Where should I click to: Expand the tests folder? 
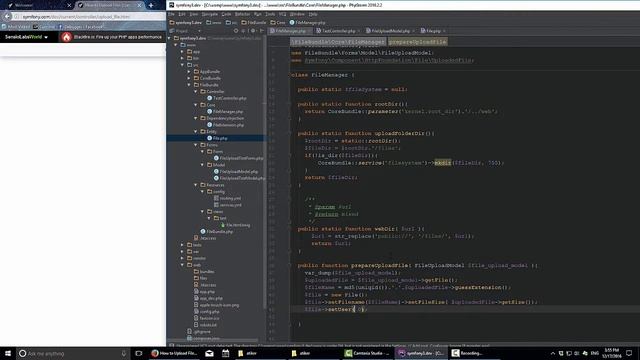182,245
